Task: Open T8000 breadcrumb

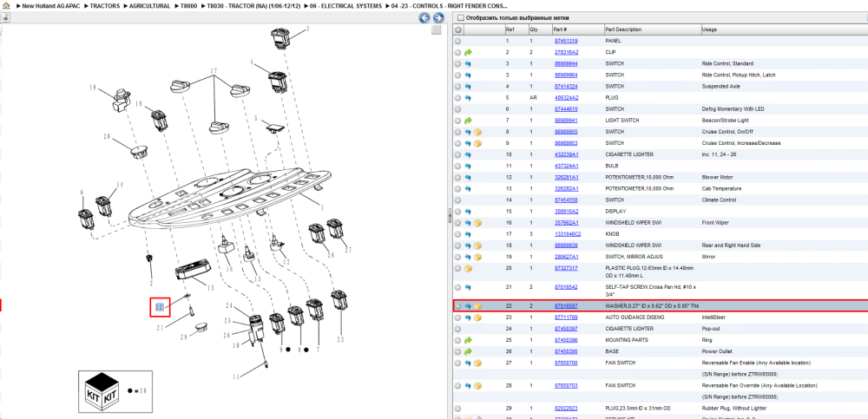Action: click(188, 5)
